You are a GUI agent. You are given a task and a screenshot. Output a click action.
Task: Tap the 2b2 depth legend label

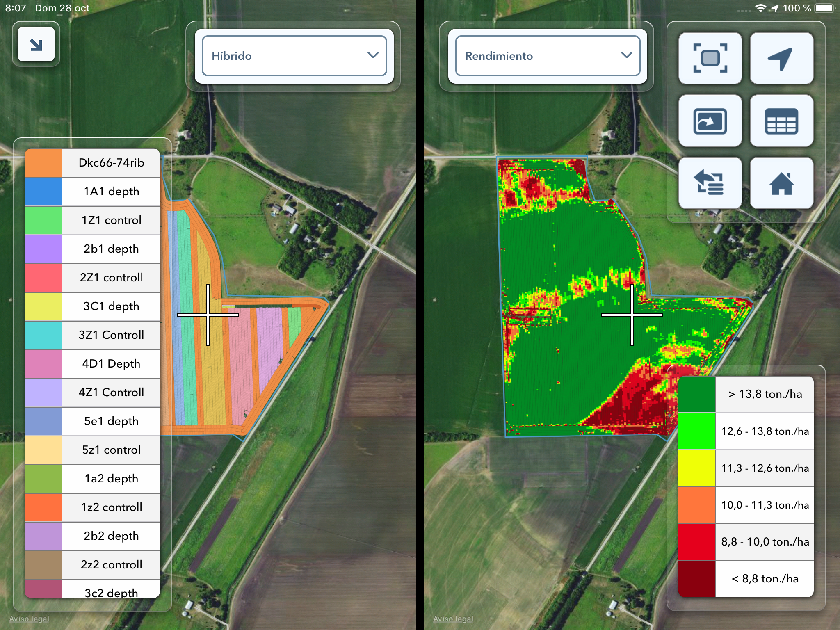[x=111, y=536]
